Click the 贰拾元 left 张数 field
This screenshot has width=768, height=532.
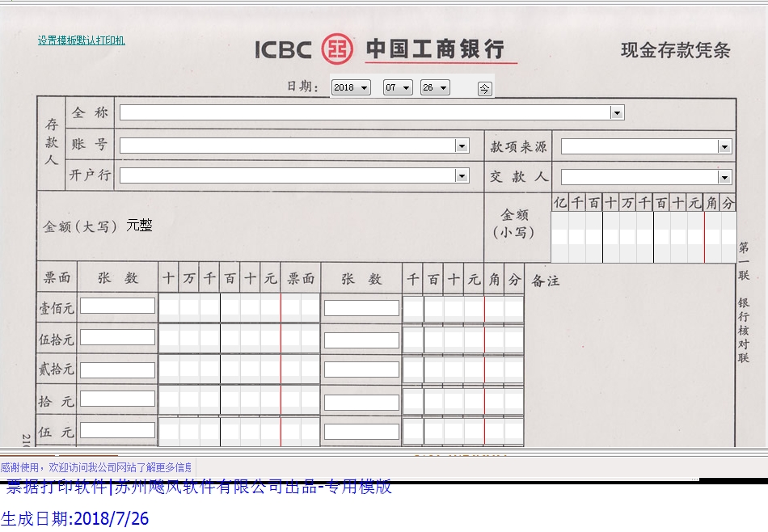click(117, 369)
